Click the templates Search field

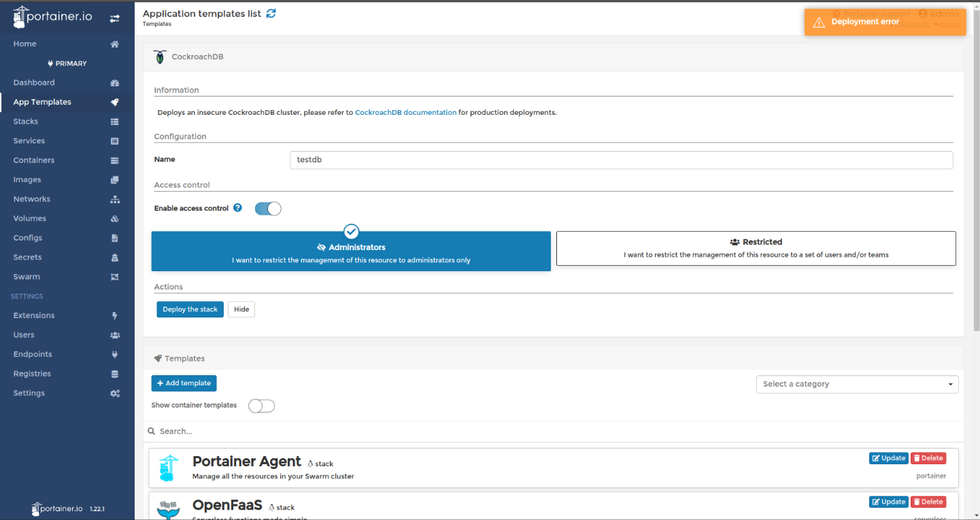554,431
